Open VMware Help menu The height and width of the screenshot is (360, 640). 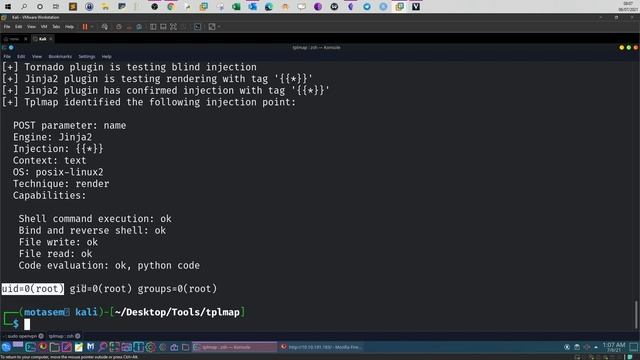pos(69,27)
